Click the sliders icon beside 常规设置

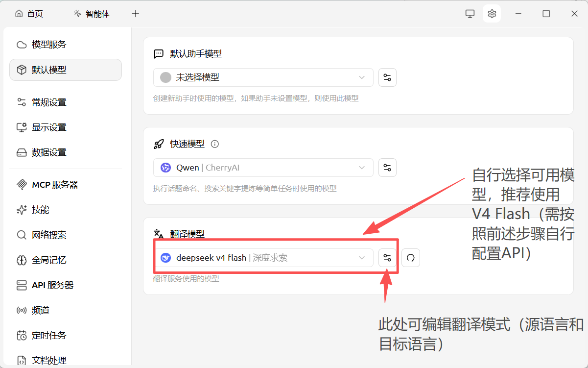[x=22, y=102]
